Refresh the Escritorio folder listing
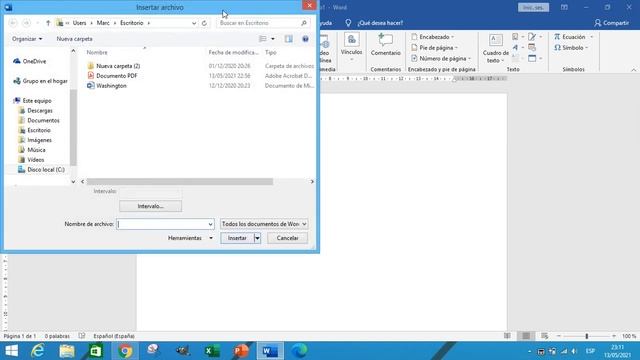Viewport: 640px width, 360px height. (204, 23)
